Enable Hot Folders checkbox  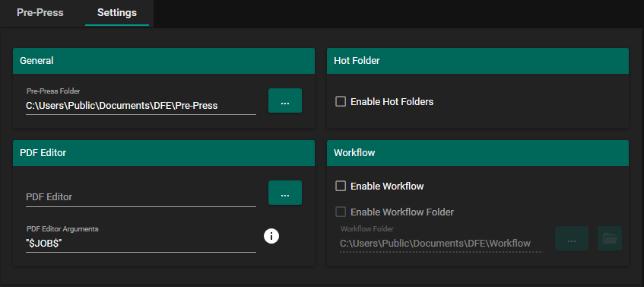pos(341,101)
